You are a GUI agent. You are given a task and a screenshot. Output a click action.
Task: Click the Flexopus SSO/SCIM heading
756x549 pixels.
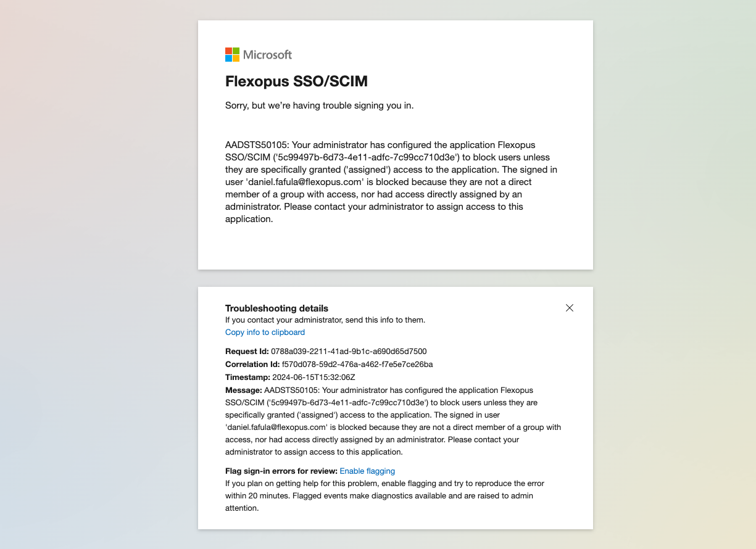click(x=296, y=81)
